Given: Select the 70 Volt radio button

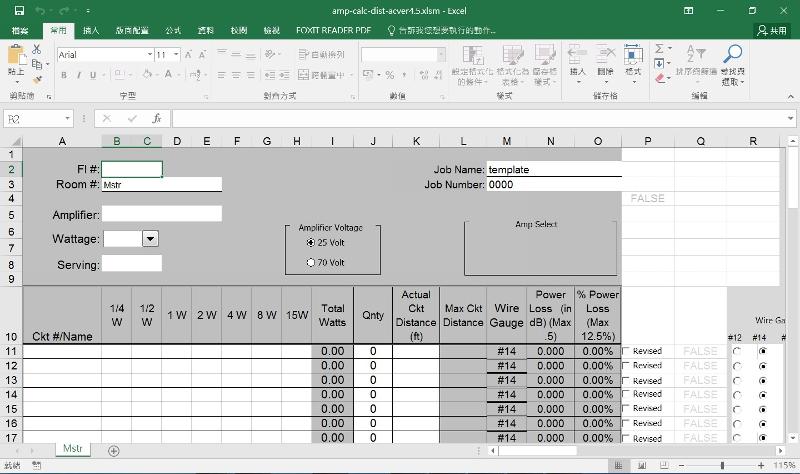Looking at the screenshot, I should pyautogui.click(x=311, y=263).
